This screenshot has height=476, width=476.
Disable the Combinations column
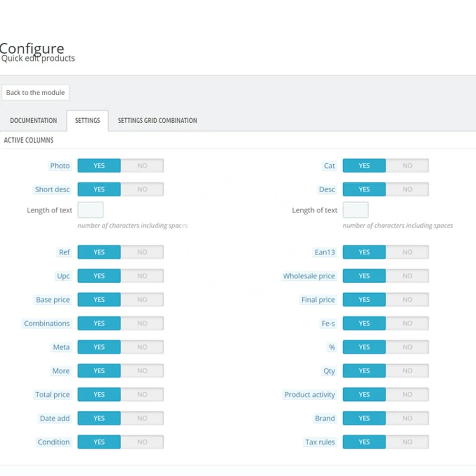[x=142, y=323]
